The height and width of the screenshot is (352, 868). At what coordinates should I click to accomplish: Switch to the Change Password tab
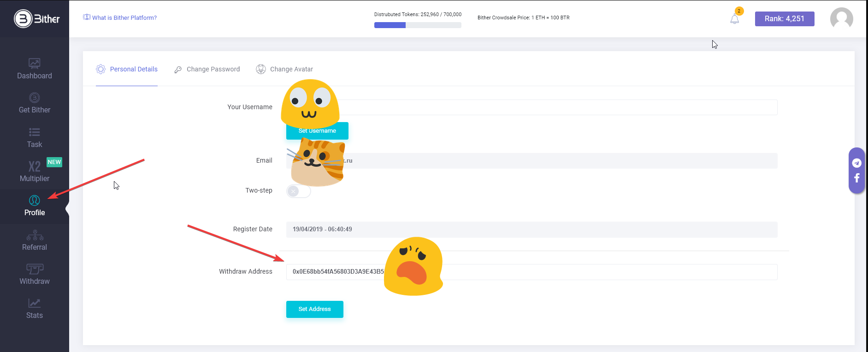click(207, 69)
